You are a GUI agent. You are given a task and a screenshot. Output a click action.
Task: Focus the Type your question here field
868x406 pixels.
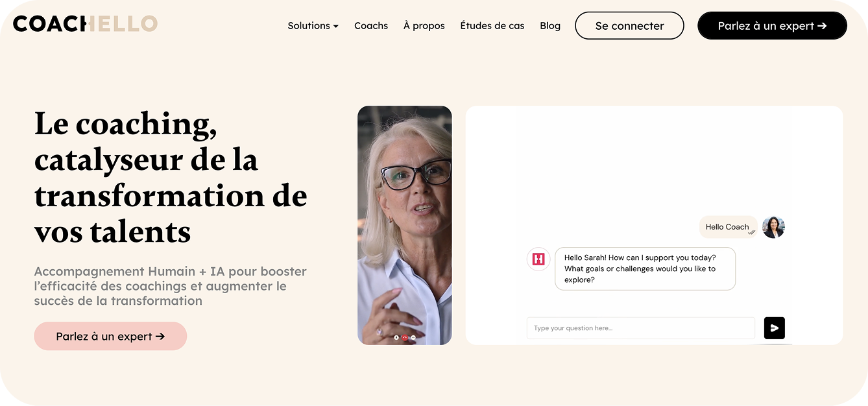[x=641, y=328]
